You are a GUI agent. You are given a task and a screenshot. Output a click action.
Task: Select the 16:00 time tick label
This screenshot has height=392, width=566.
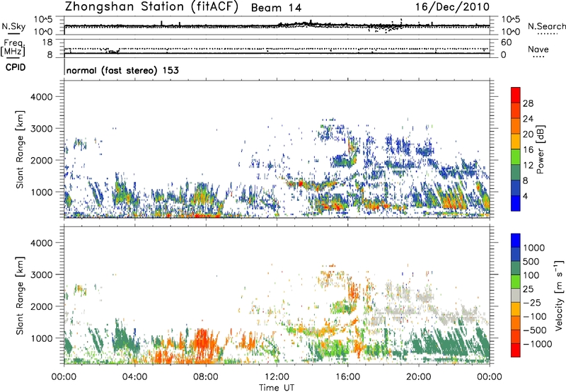pos(347,377)
